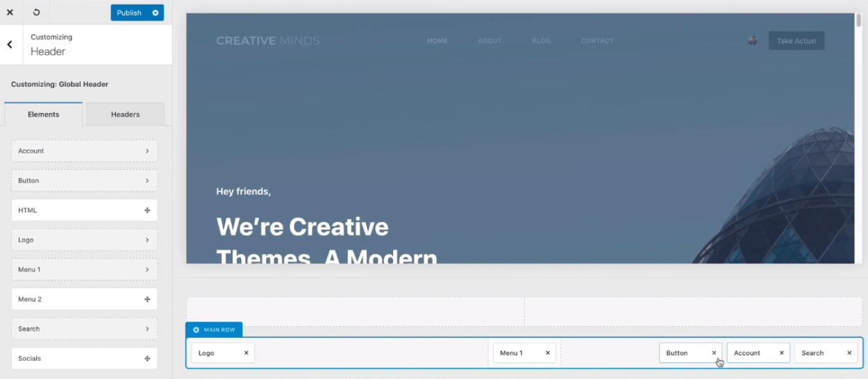Remove Menu 1 from the main row

[x=547, y=353]
